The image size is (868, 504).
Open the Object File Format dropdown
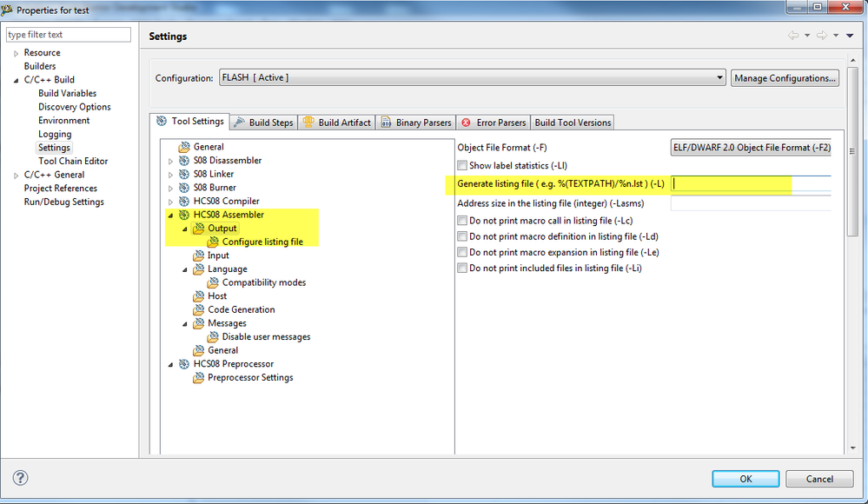point(751,148)
